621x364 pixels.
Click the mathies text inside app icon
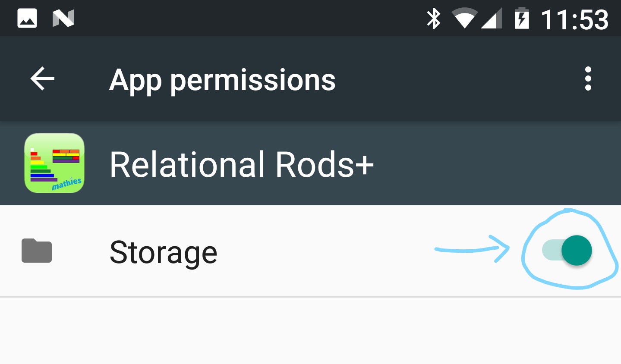[x=66, y=184]
